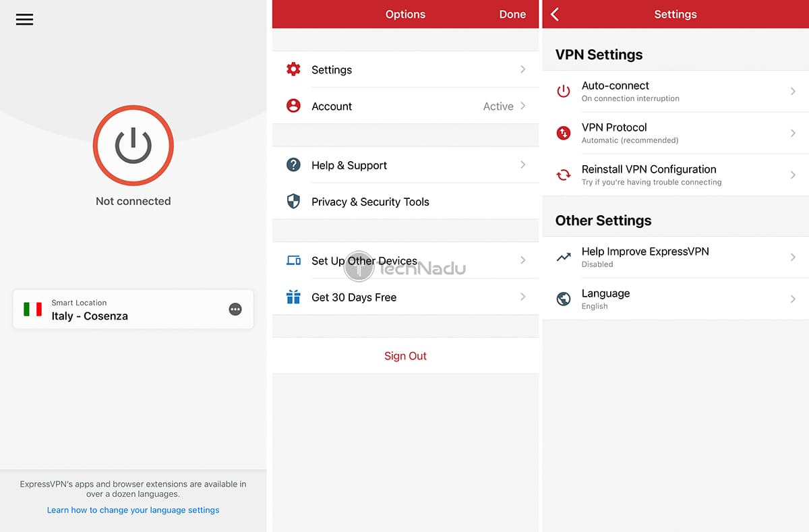Image resolution: width=809 pixels, height=532 pixels.
Task: Click 'Automatic (recommended)' protocol value
Action: (x=630, y=140)
